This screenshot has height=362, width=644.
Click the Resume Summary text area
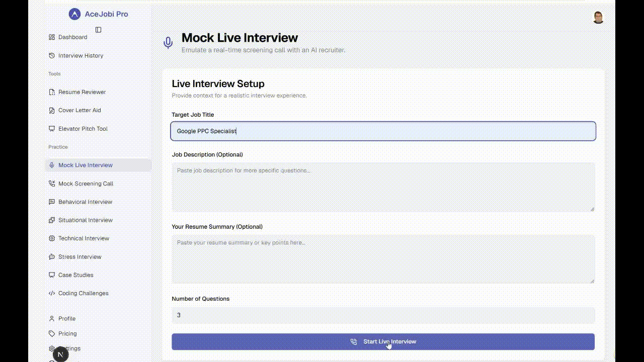point(383,259)
